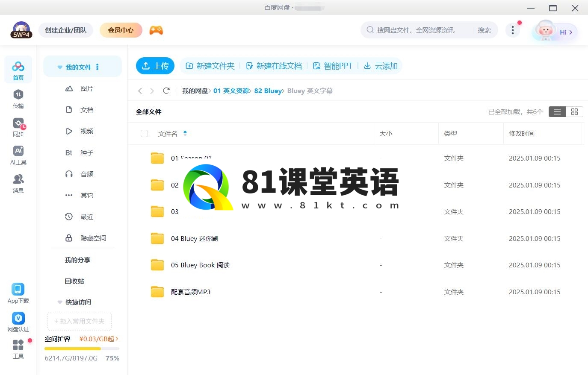
Task: Sort by the 修改时间 column header
Action: 522,133
